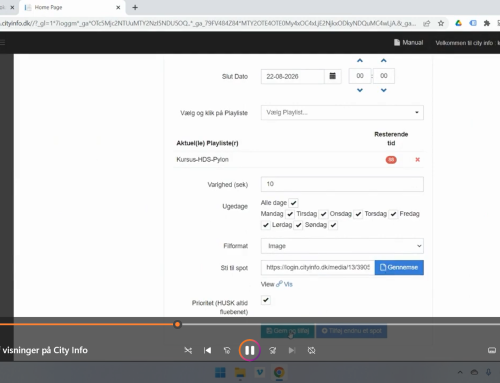The height and width of the screenshot is (383, 500).
Task: Click the end time minutes field
Action: (x=384, y=76)
